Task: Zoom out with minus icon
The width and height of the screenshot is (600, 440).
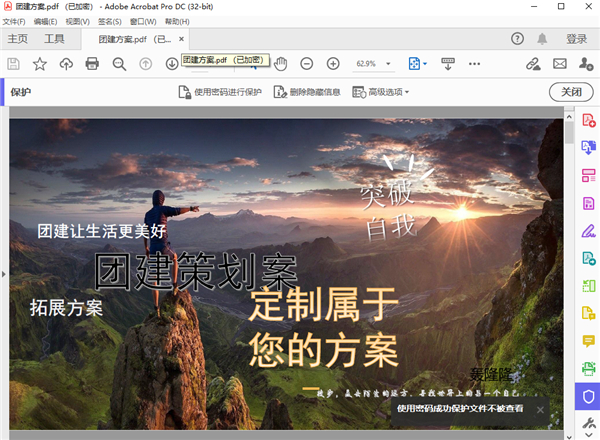Action: point(307,64)
